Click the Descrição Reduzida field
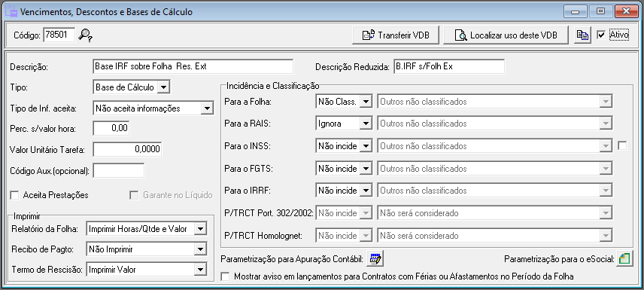Viewport: 644px width, 290px height. pos(449,66)
